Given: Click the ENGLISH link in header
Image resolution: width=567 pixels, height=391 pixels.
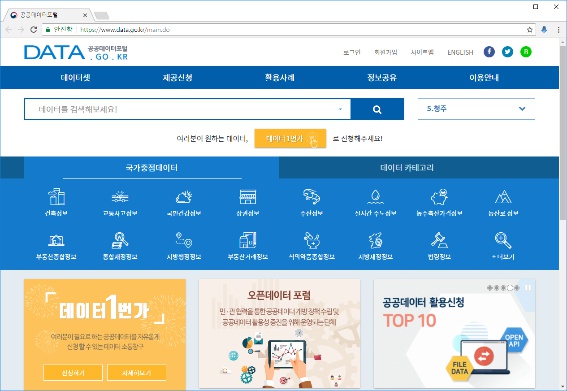Looking at the screenshot, I should coord(460,52).
